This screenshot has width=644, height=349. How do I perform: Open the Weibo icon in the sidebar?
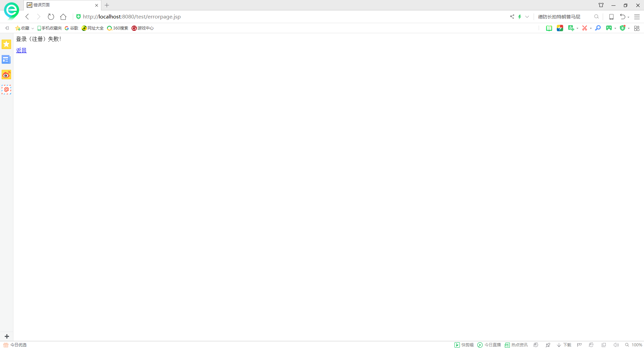point(6,74)
